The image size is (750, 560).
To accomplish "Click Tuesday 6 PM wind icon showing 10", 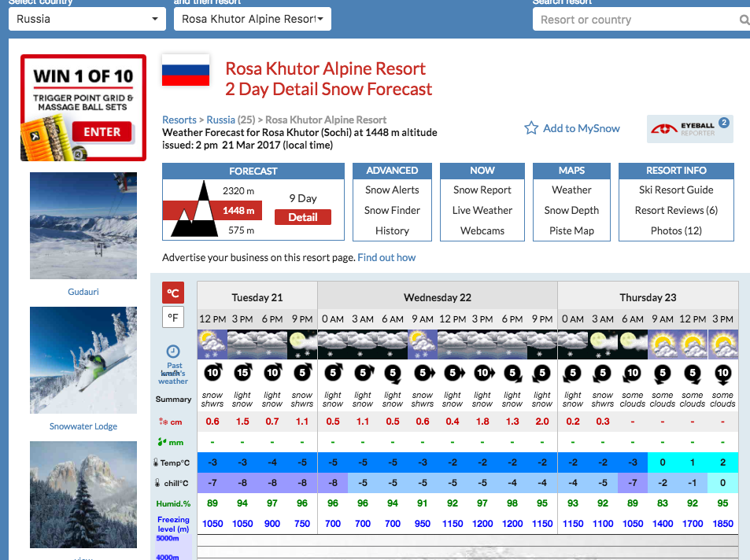I will pos(273,373).
